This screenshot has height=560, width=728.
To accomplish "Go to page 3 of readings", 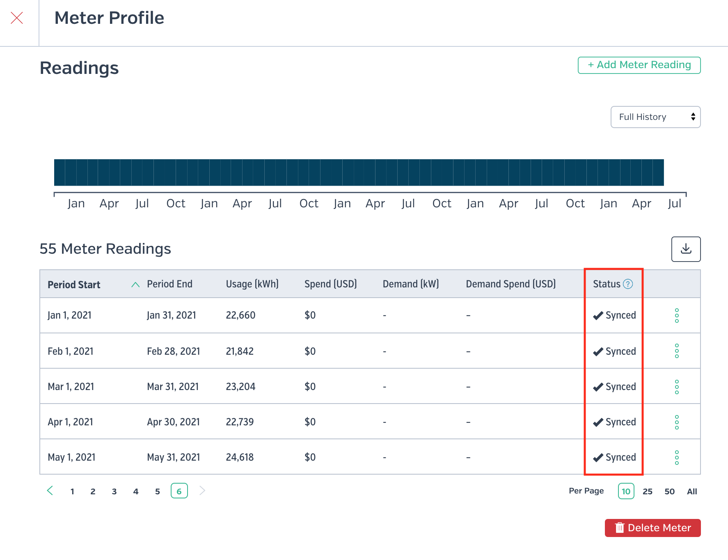I will (x=114, y=491).
